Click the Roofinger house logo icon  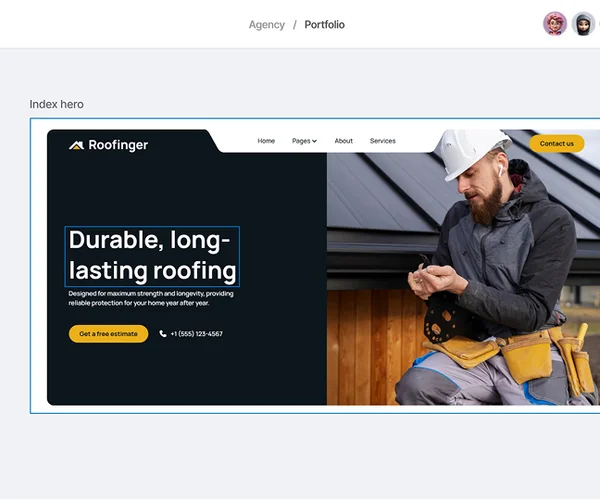tap(76, 145)
